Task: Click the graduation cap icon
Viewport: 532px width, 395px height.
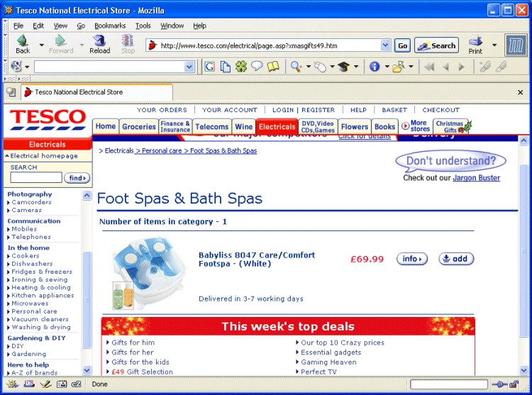Action: 344,67
